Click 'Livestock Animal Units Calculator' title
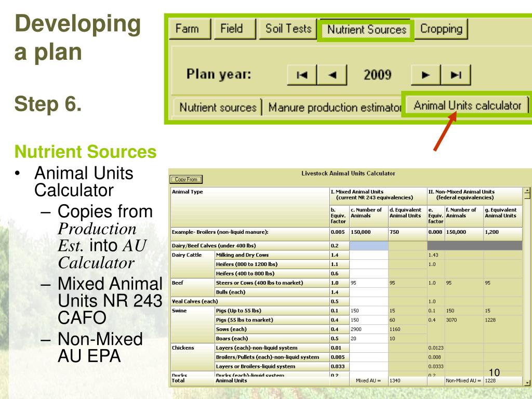The image size is (532, 399). tap(348, 174)
